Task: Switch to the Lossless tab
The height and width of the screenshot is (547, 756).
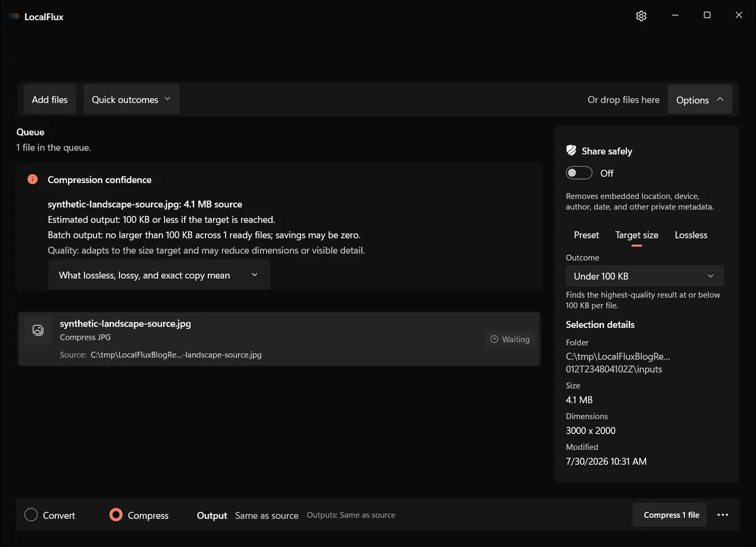Action: tap(691, 235)
